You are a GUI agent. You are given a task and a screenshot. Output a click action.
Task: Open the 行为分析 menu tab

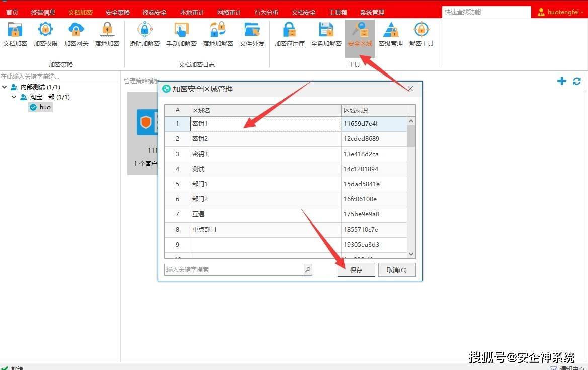click(x=266, y=12)
